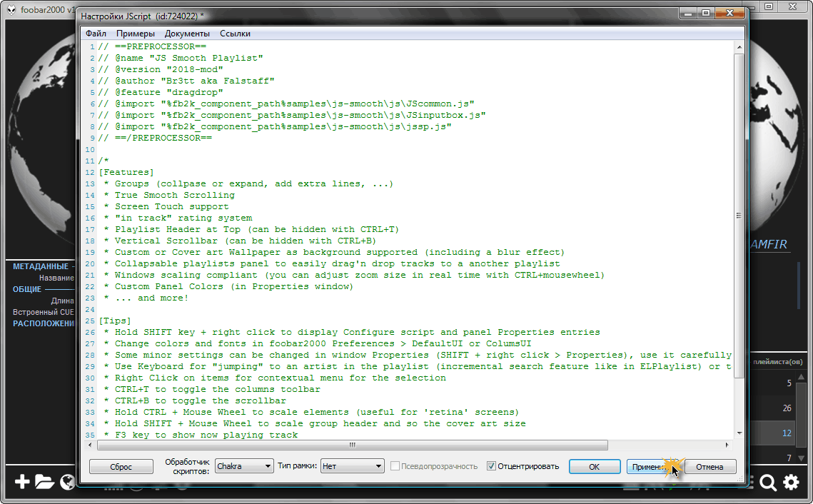Screen dimensions: 813x504
Task: Open the Примеры menu
Action: coord(136,33)
